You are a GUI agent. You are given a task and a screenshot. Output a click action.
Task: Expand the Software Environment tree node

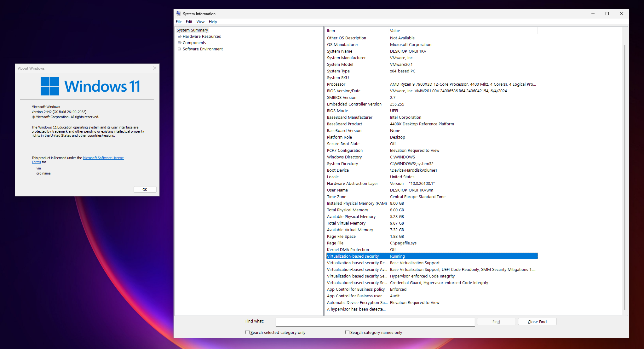coord(179,49)
